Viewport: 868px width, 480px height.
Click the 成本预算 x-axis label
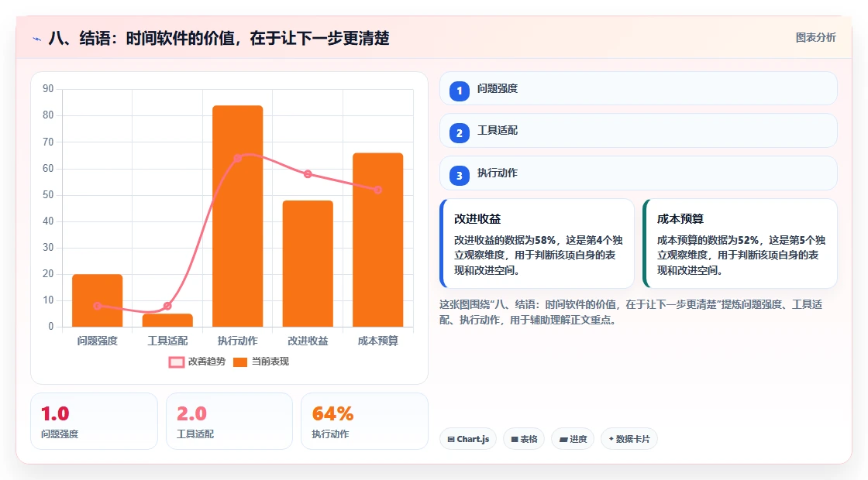(378, 341)
